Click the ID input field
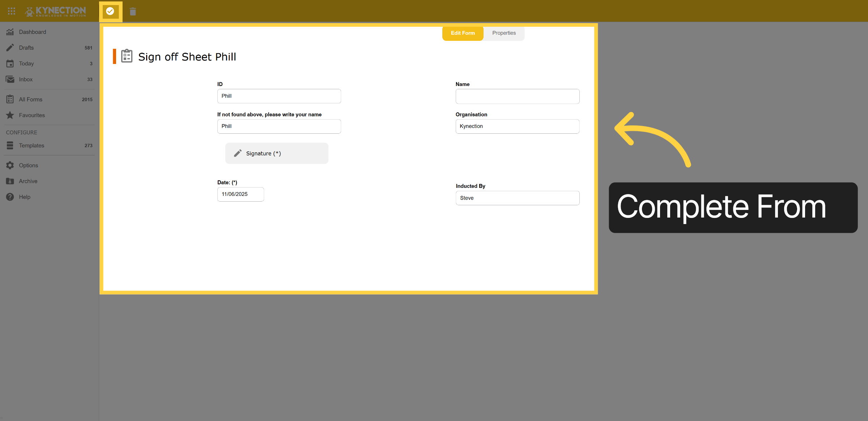This screenshot has height=421, width=868. pyautogui.click(x=279, y=96)
